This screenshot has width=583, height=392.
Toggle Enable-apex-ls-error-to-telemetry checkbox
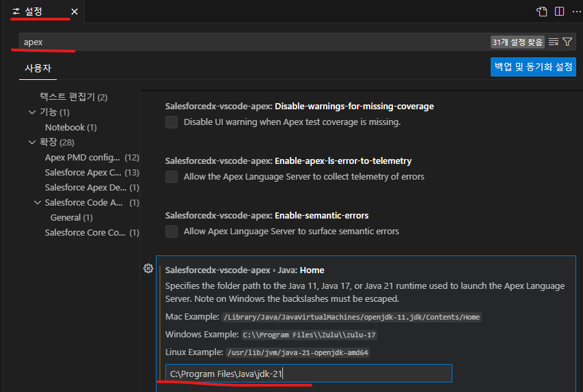click(172, 177)
